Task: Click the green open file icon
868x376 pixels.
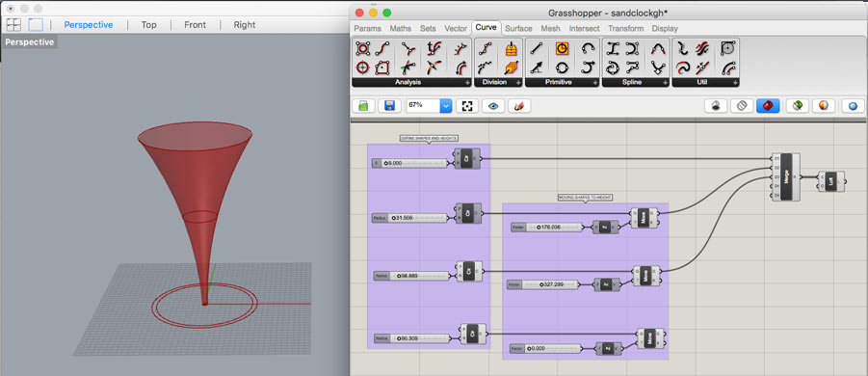Action: 363,106
